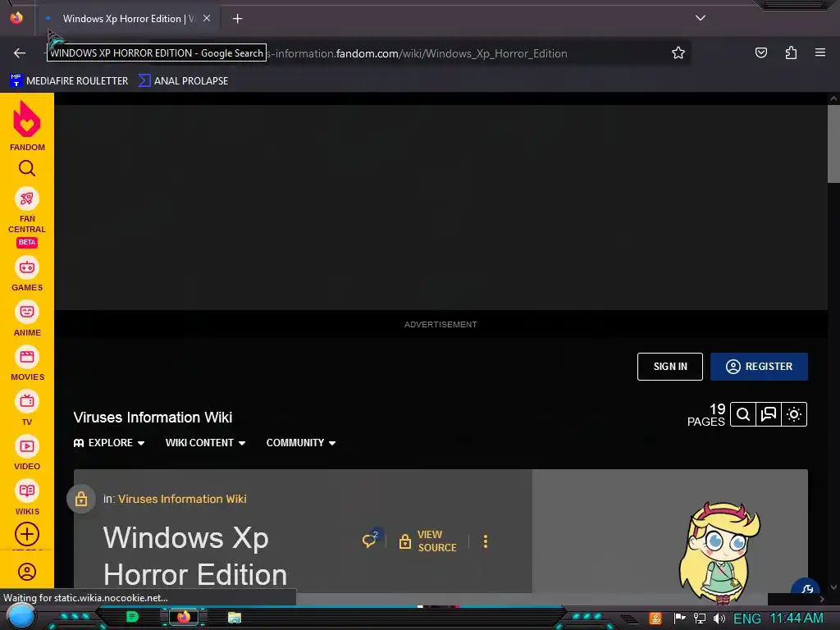840x630 pixels.
Task: Click the ENG language indicator
Action: tap(746, 619)
